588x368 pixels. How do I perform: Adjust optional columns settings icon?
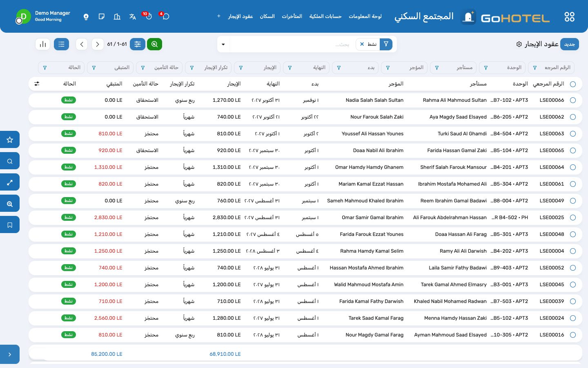pos(37,84)
